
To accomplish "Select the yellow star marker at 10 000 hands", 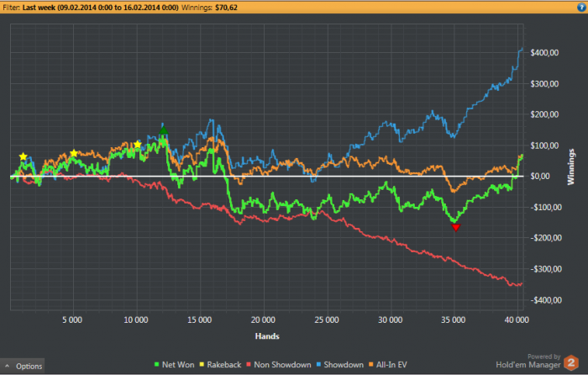I will click(138, 145).
